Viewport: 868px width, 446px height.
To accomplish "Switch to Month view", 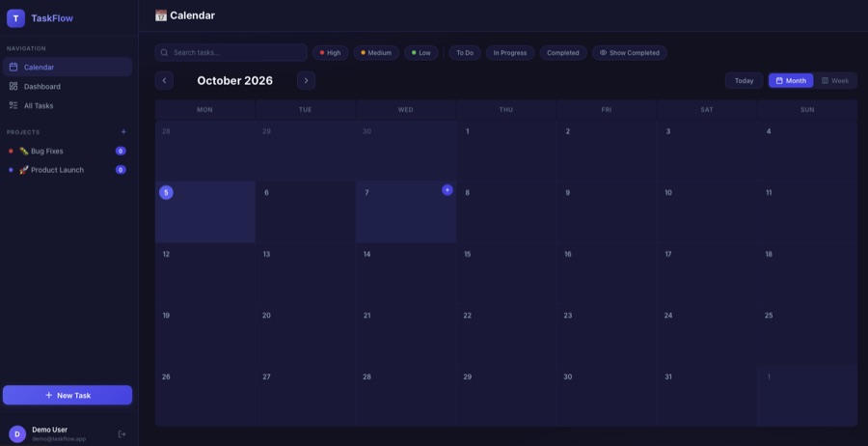I will pyautogui.click(x=791, y=80).
